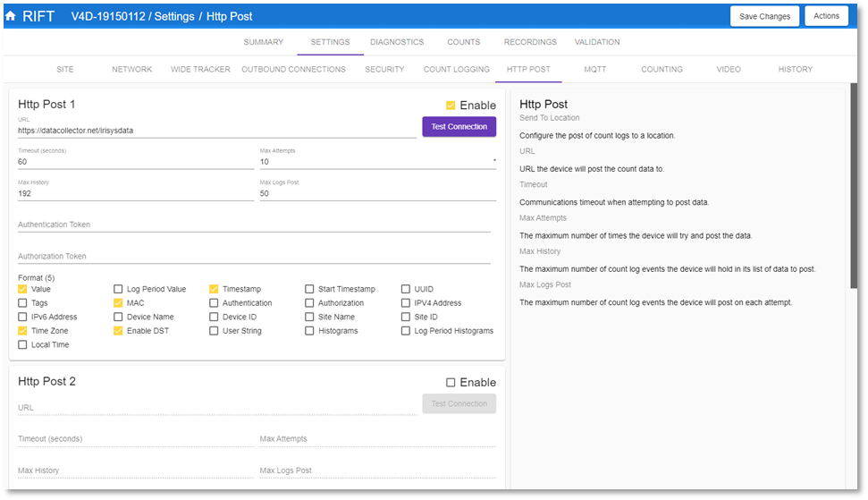Viewport: 868px width, 500px height.
Task: Open the Diagnostics tab
Action: pos(397,42)
